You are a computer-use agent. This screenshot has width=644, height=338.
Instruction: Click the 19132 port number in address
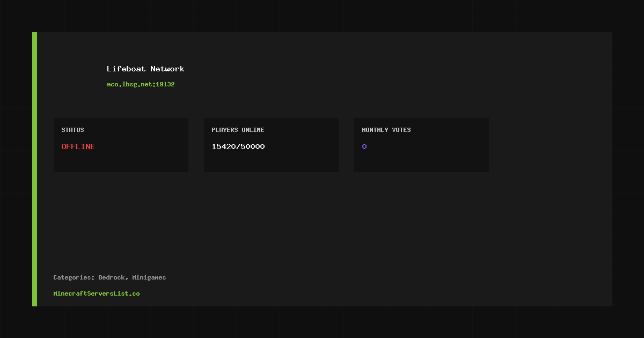click(165, 84)
